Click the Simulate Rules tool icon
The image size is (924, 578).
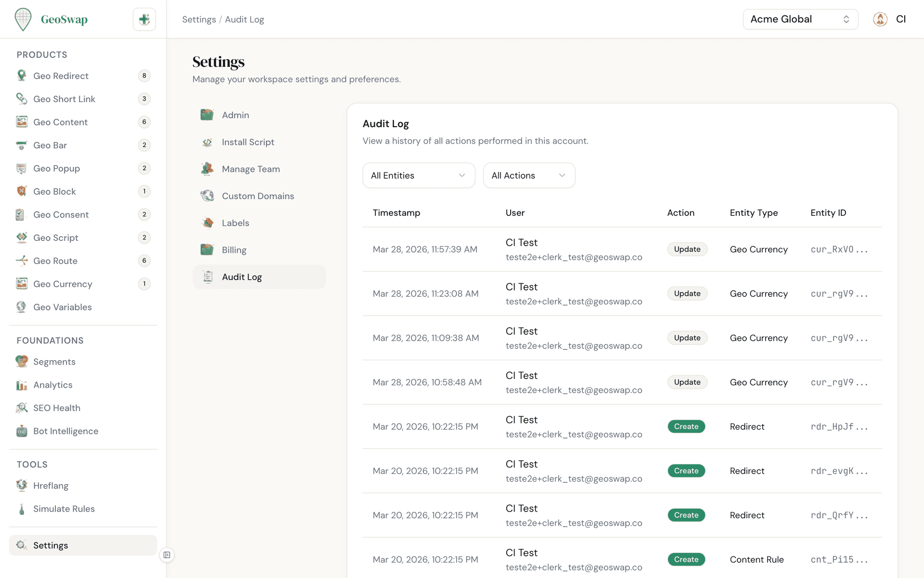tap(22, 509)
